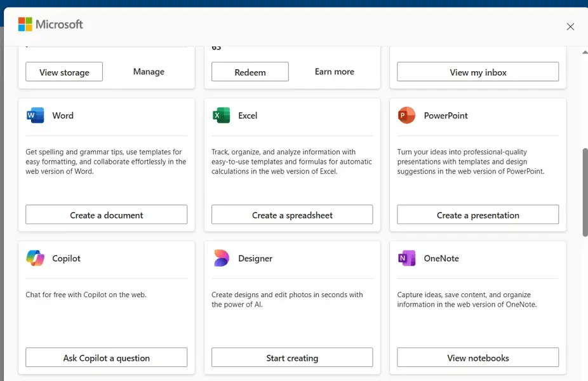
Task: Create a presentation in PowerPoint
Action: point(477,214)
